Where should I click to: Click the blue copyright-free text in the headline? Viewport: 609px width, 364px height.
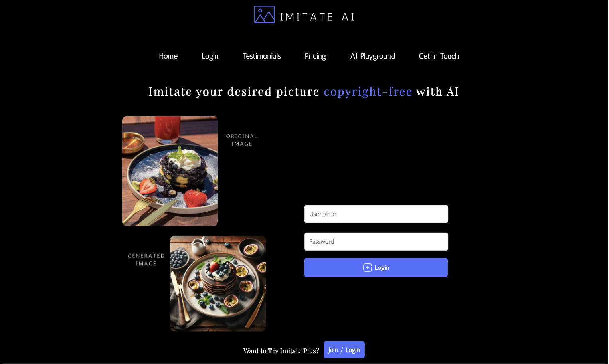368,92
